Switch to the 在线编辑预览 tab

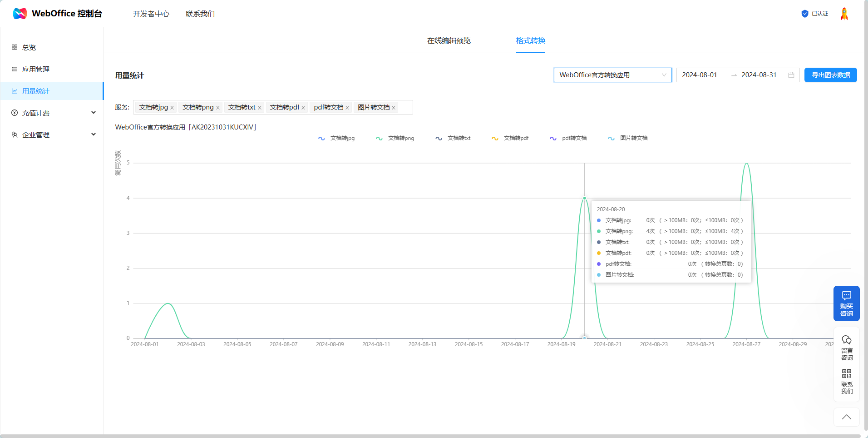449,41
